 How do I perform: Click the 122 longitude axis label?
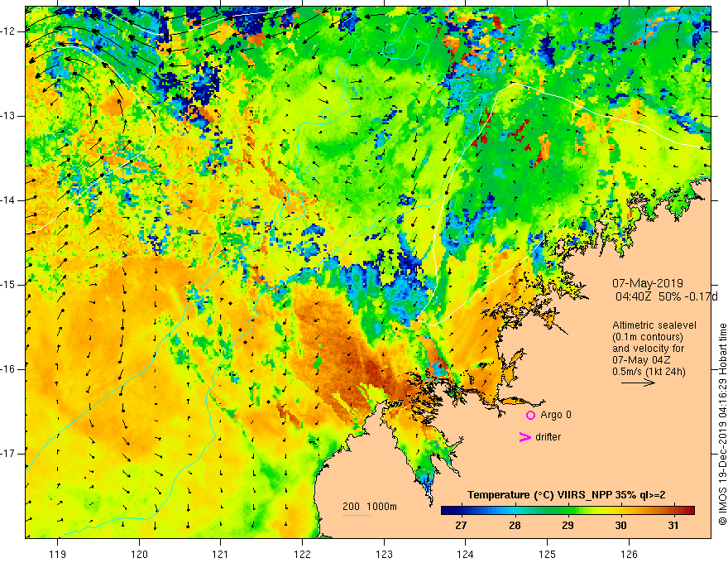(302, 554)
